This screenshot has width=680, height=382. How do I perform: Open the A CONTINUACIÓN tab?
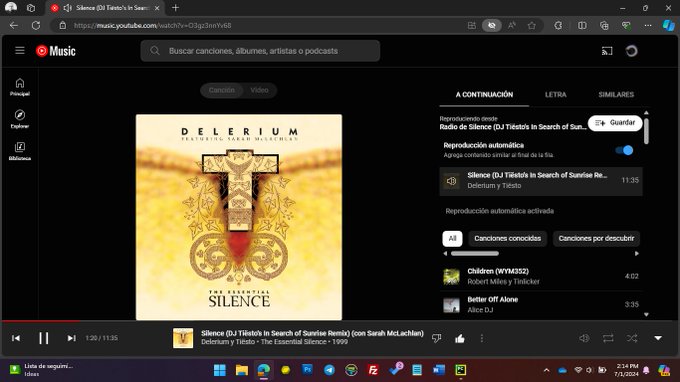(484, 95)
